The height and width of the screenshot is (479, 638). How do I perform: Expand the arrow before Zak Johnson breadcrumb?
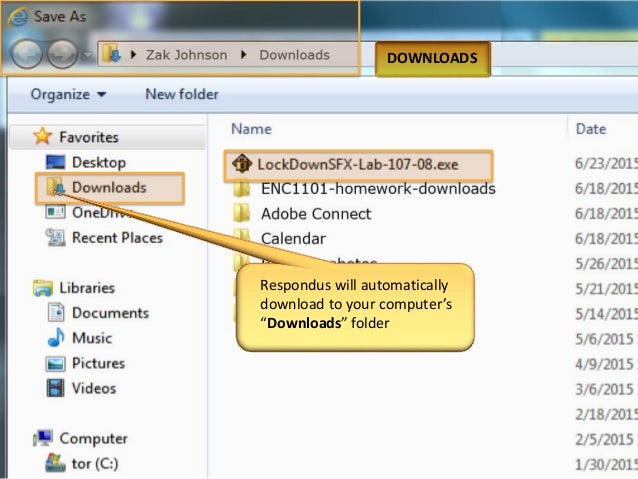tap(133, 54)
